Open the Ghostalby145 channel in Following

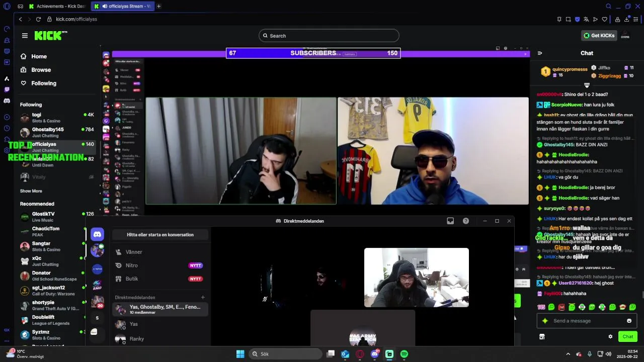pos(57,132)
